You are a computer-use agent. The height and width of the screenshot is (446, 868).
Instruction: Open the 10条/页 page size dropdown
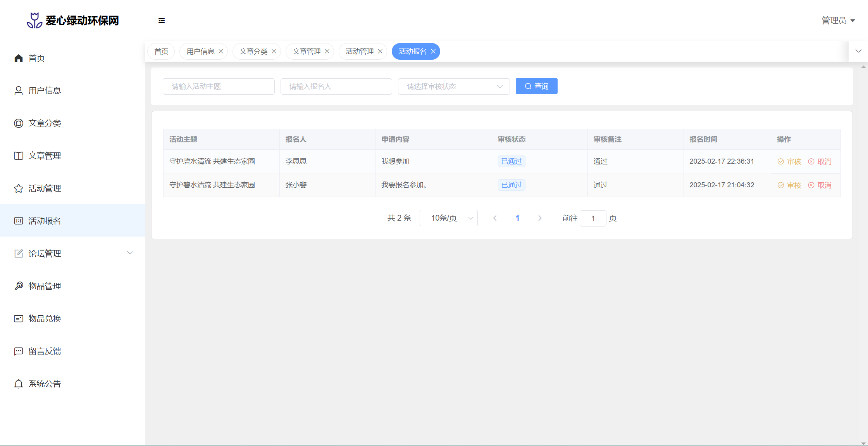pos(448,218)
